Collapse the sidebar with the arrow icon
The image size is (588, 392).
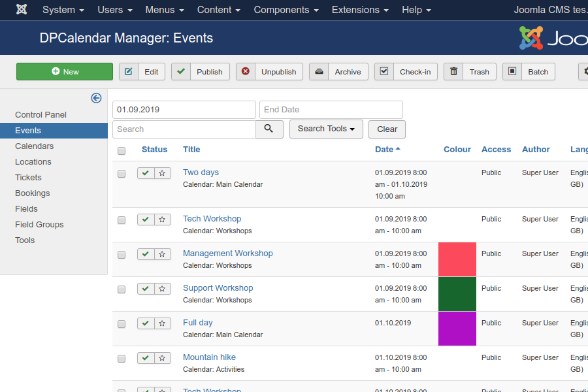tap(96, 98)
